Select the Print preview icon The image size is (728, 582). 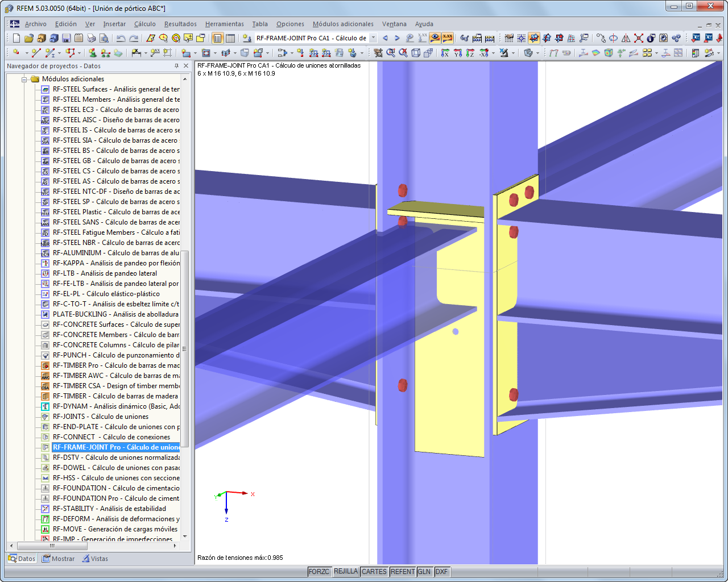pyautogui.click(x=104, y=39)
